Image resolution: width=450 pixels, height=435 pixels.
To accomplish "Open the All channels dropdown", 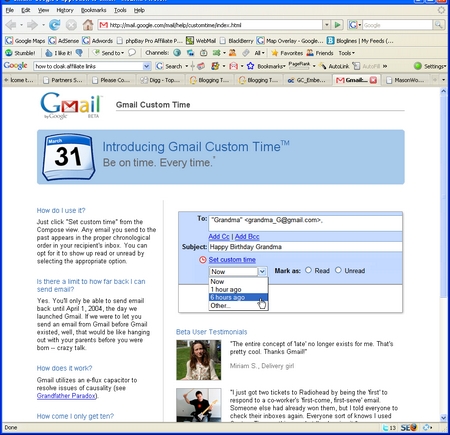I will (259, 53).
